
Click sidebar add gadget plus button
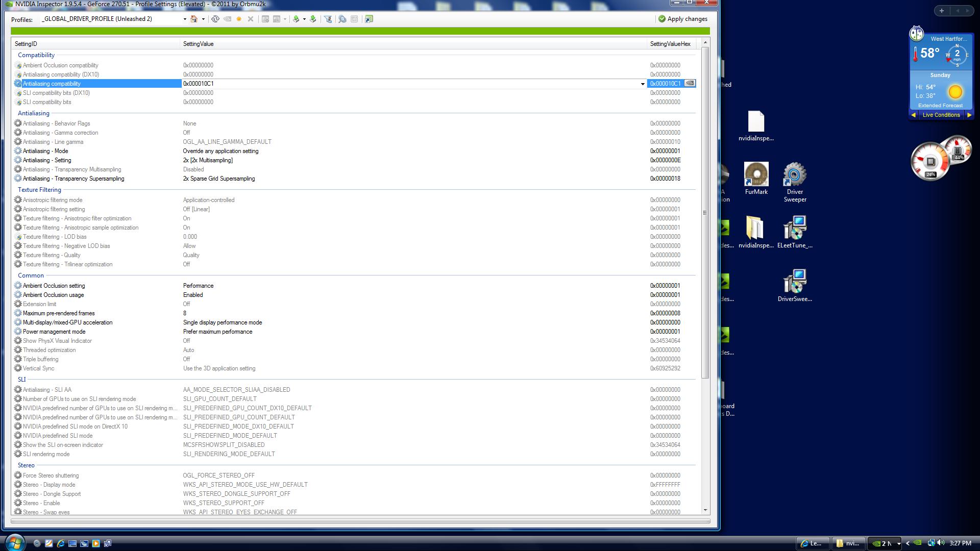pos(941,11)
